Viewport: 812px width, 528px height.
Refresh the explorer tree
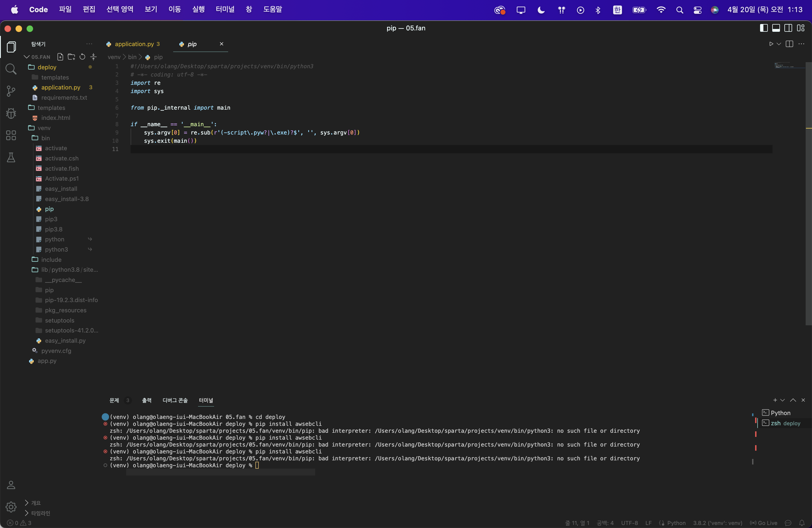[82, 57]
